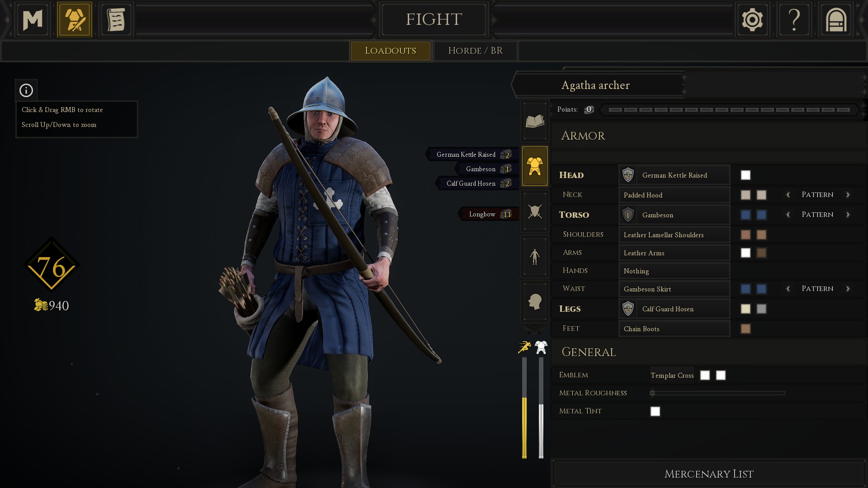
Task: Open the Legs Calf Guard Hosen selector
Action: [x=674, y=309]
